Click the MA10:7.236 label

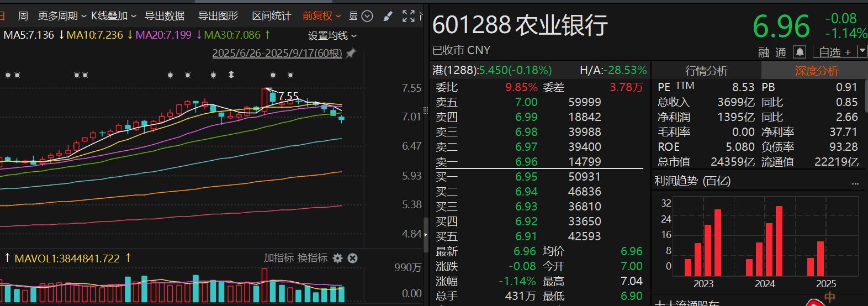(94, 35)
